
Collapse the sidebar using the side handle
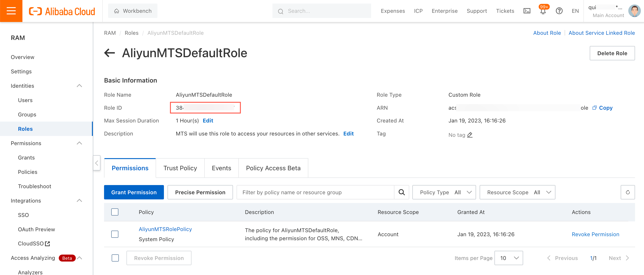pyautogui.click(x=96, y=163)
